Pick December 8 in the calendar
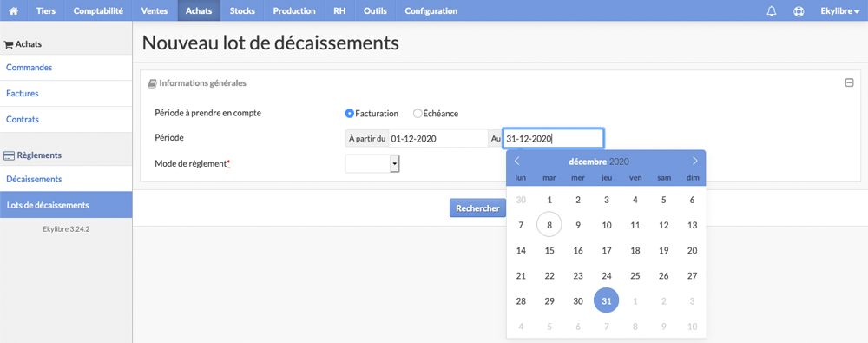This screenshot has height=343, width=868. 549,225
